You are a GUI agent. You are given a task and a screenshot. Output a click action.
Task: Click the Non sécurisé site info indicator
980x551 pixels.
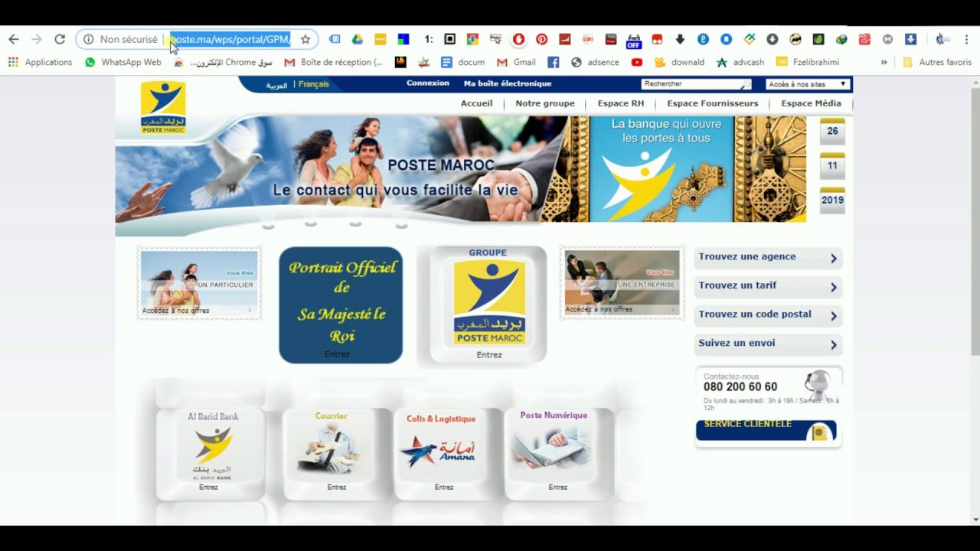coord(120,39)
